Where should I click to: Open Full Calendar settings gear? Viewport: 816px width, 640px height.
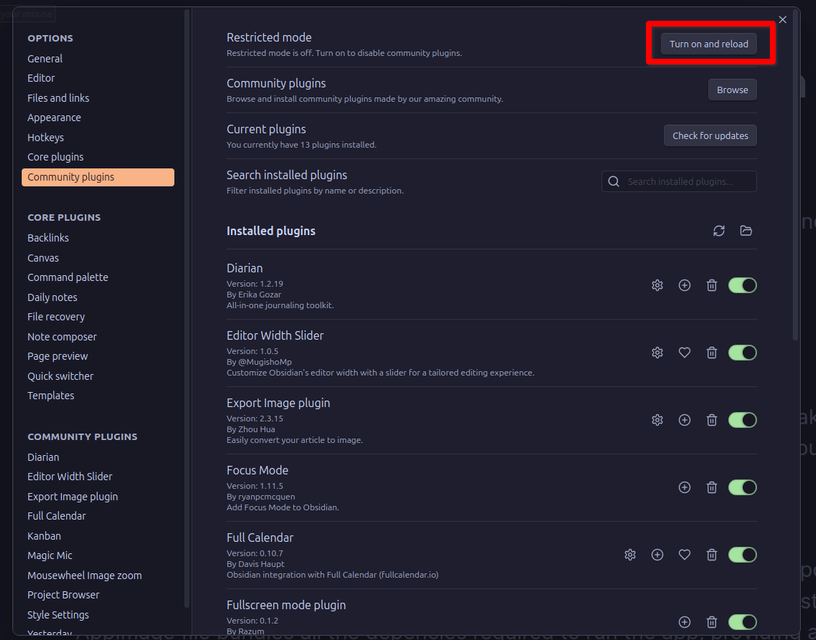click(630, 555)
